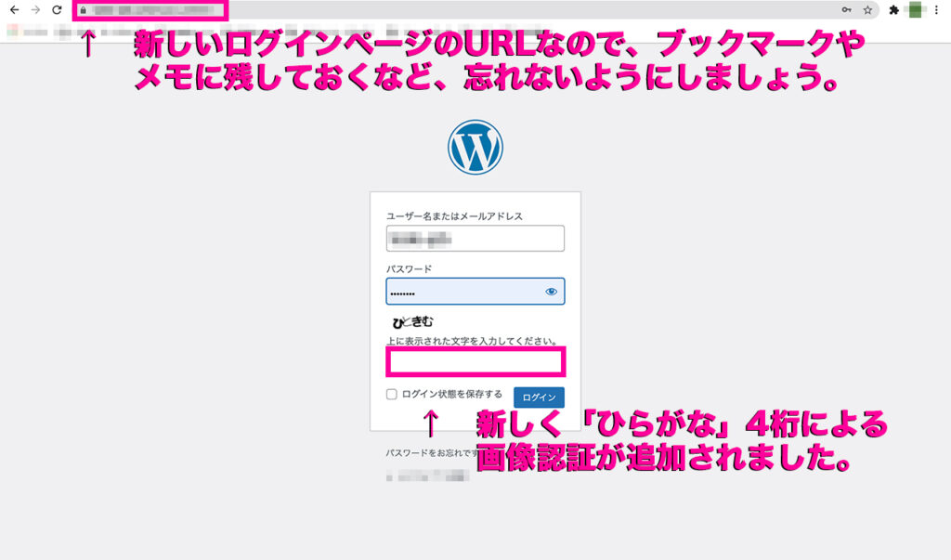The image size is (951, 560).
Task: Click the WordPress logo
Action: point(475,148)
